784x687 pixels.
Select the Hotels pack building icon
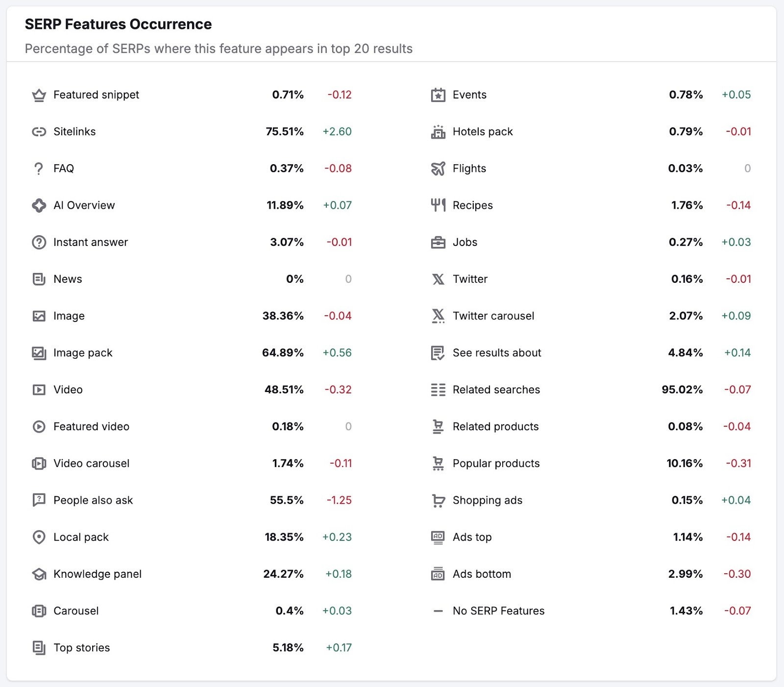438,131
